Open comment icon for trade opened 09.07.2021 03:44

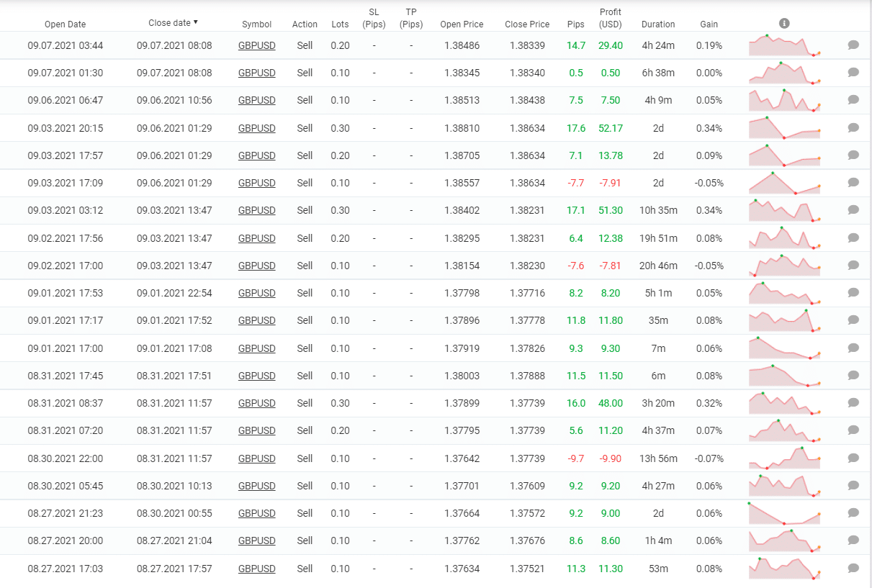coord(853,45)
